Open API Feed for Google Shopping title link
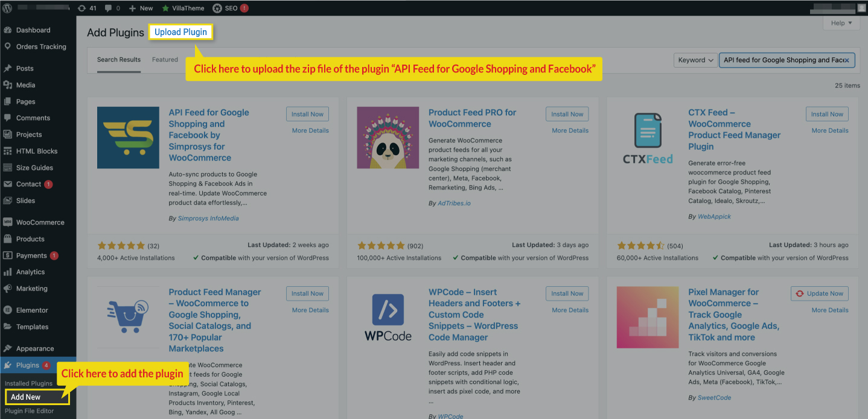Viewport: 868px width, 419px height. [x=209, y=135]
